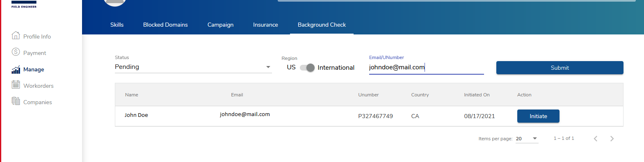
Task: Go to next page arrow
Action: pos(612,139)
